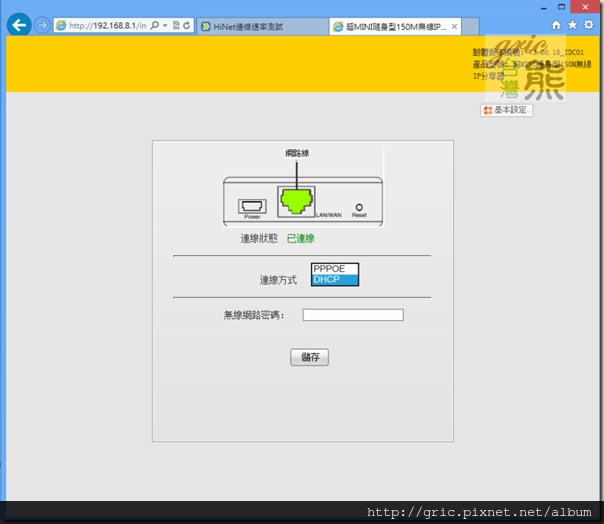
Task: Click the Reset hole on router diagram
Action: [x=359, y=207]
